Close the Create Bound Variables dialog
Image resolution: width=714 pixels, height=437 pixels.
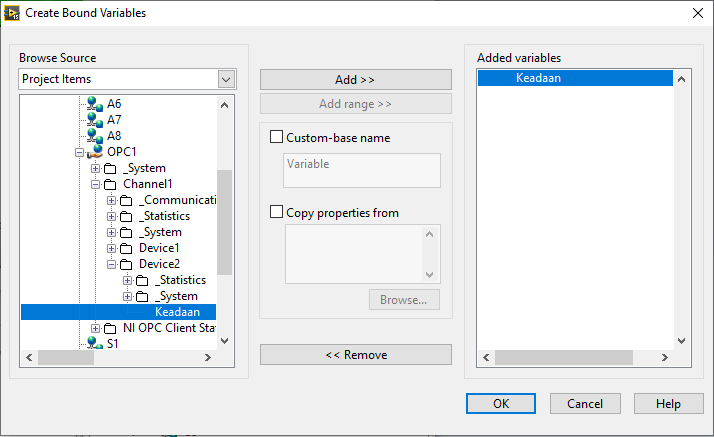(698, 13)
